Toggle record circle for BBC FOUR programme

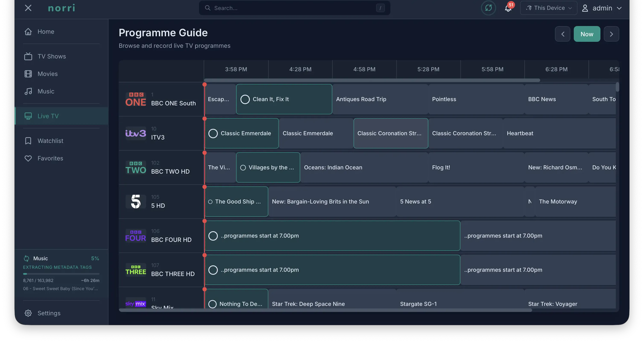(213, 236)
